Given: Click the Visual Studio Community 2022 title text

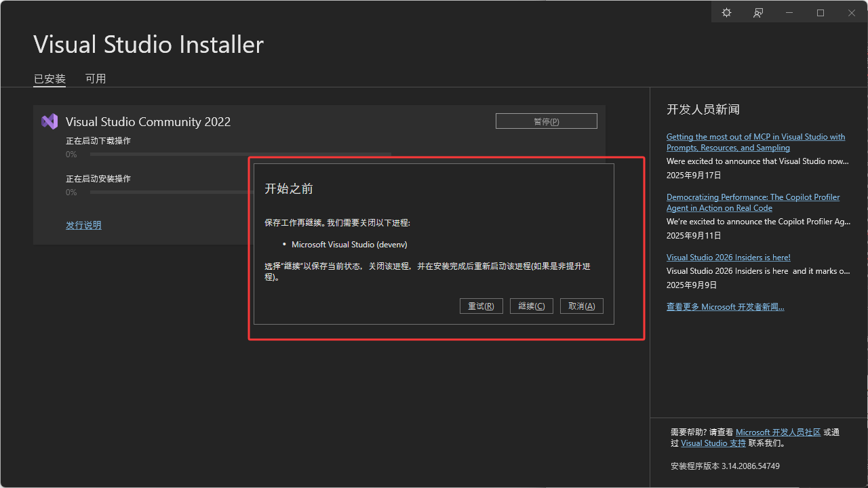Looking at the screenshot, I should point(148,122).
